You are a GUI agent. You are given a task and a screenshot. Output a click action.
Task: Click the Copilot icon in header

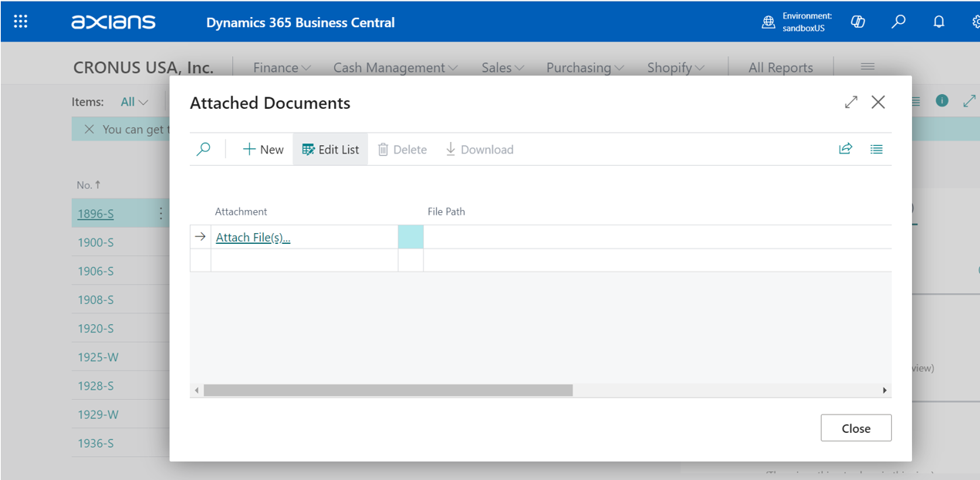(857, 22)
